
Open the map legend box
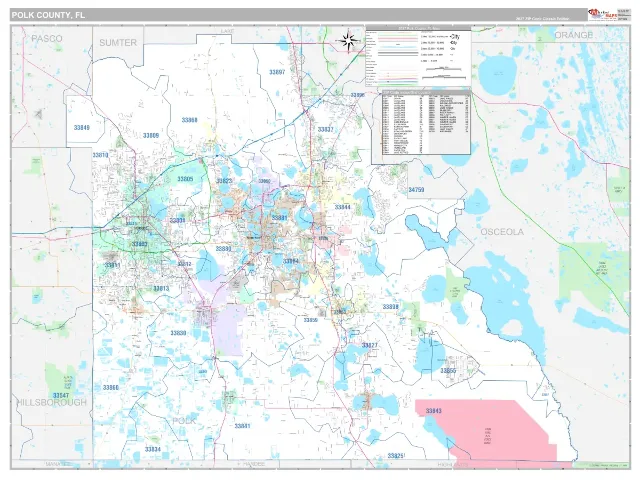pos(418,56)
